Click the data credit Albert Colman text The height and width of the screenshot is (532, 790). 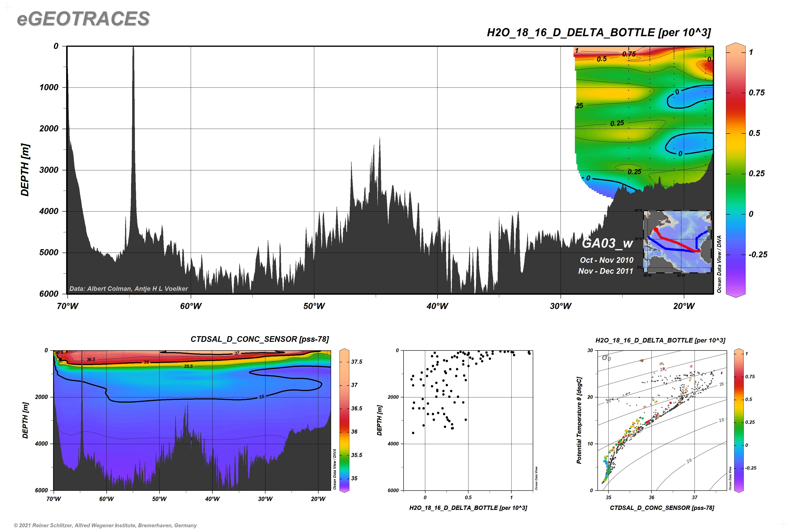128,289
